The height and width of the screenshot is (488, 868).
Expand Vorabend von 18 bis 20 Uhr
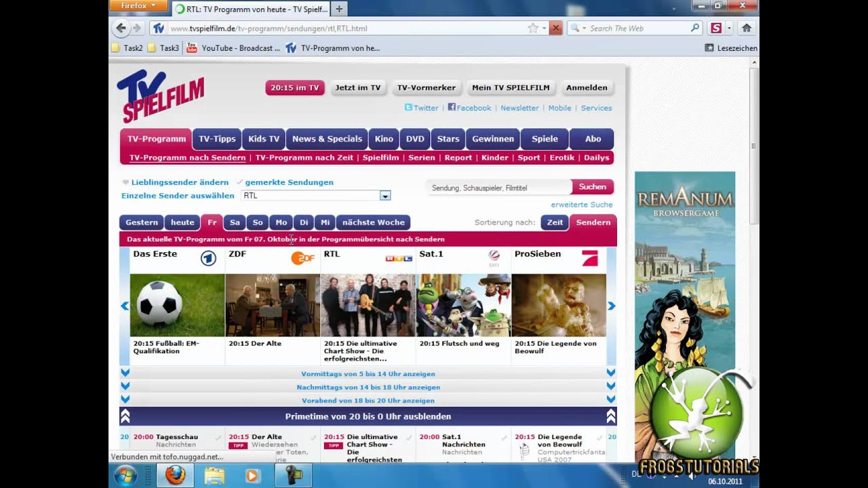[x=368, y=401]
